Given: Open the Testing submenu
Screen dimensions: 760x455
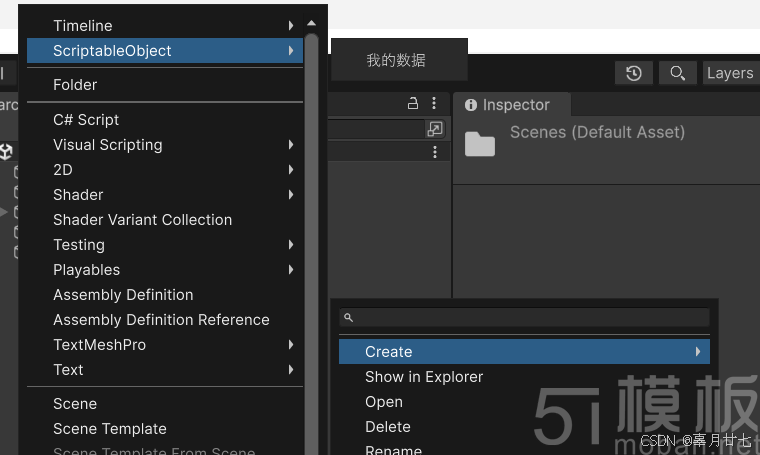Looking at the screenshot, I should [165, 245].
